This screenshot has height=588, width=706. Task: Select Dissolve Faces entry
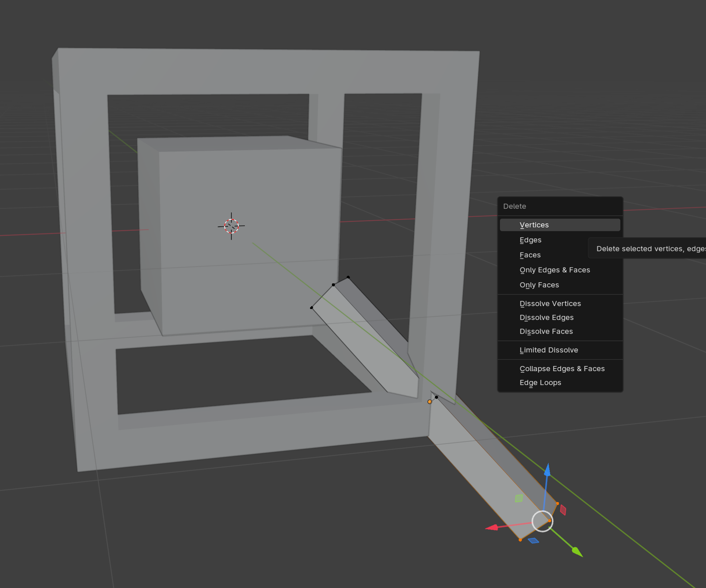[x=546, y=331]
